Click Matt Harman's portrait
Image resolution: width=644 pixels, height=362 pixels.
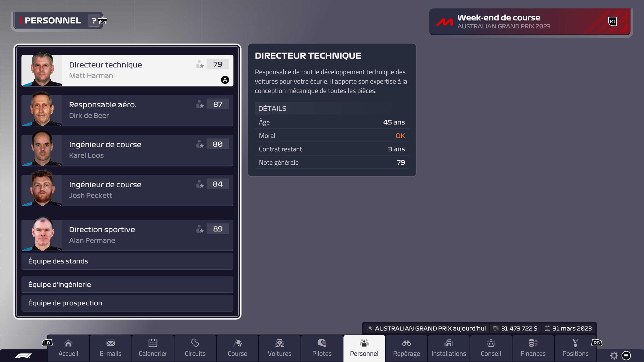tap(42, 68)
